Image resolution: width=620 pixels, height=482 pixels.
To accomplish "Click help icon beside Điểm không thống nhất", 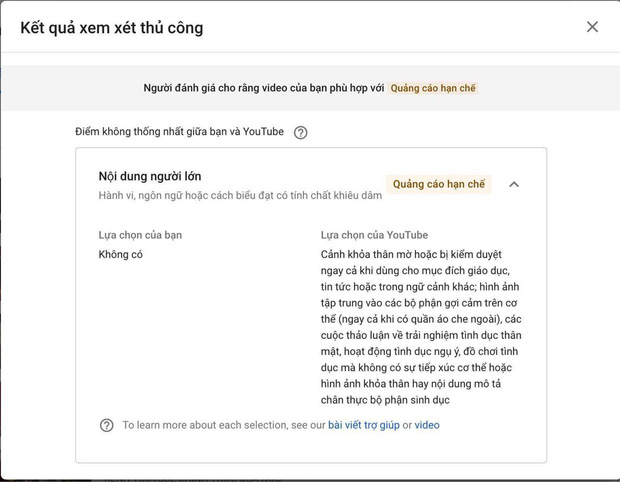I will pyautogui.click(x=301, y=132).
